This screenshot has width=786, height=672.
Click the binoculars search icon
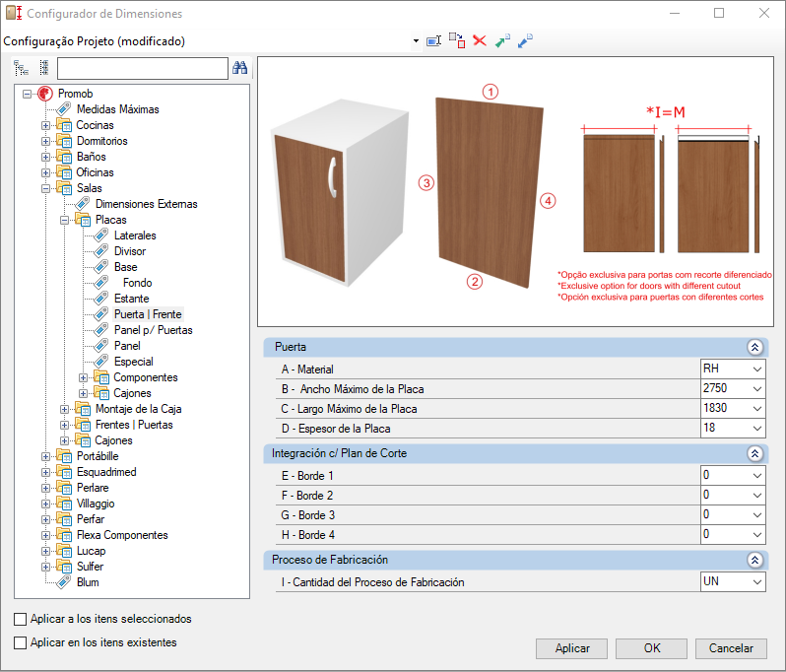240,67
